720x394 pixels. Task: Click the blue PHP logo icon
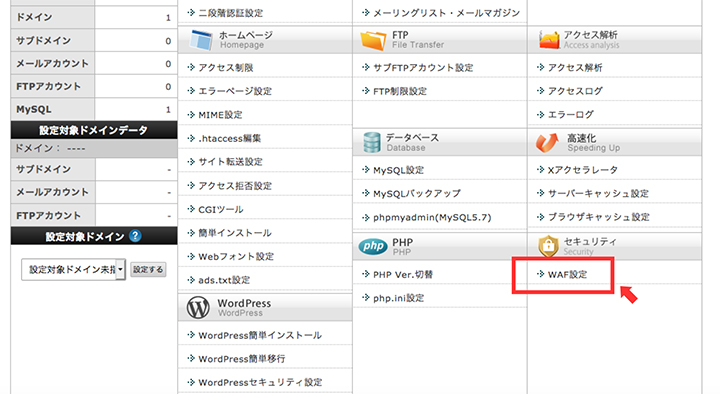373,247
